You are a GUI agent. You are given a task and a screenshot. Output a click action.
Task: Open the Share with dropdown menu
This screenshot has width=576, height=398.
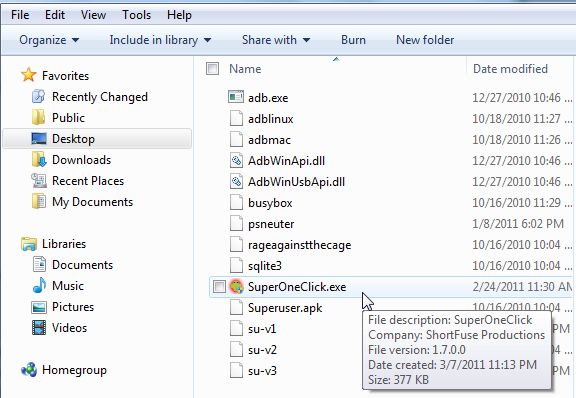pyautogui.click(x=276, y=40)
